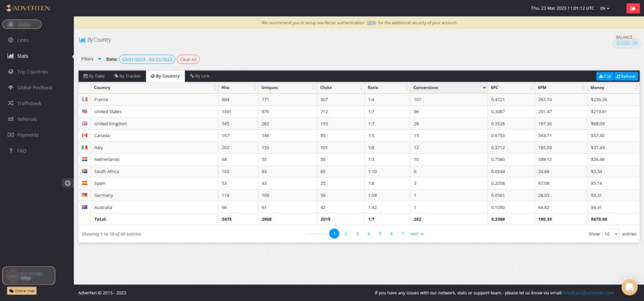Click the Canada flag icon

click(x=85, y=135)
